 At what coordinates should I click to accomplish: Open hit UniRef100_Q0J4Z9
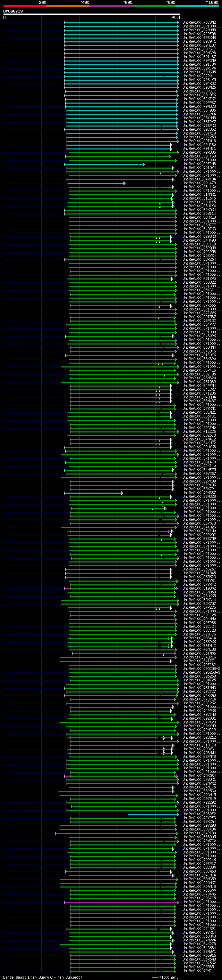(x=199, y=183)
